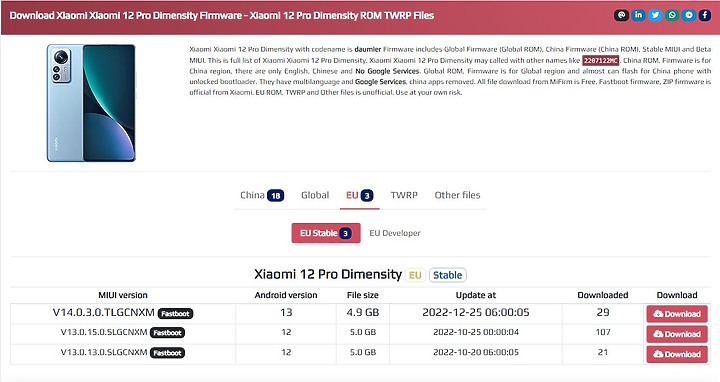Click the download count 107
This screenshot has width=720, height=382.
(x=603, y=332)
